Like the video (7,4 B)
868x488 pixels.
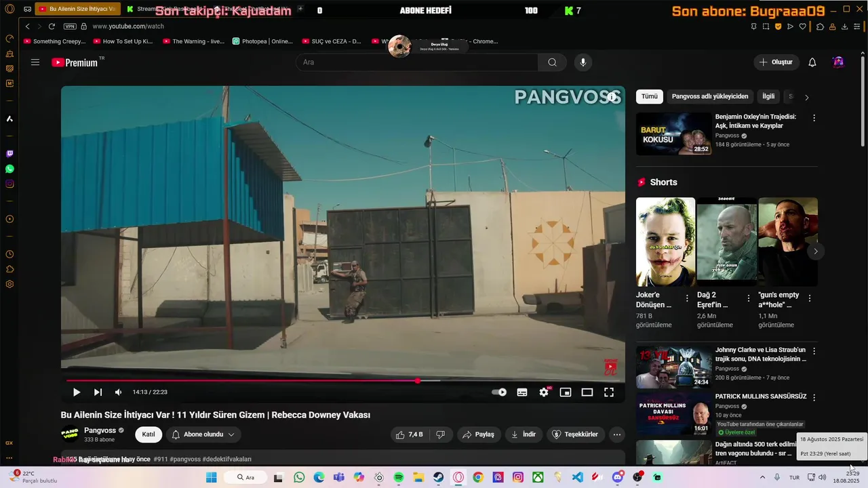[x=409, y=434]
